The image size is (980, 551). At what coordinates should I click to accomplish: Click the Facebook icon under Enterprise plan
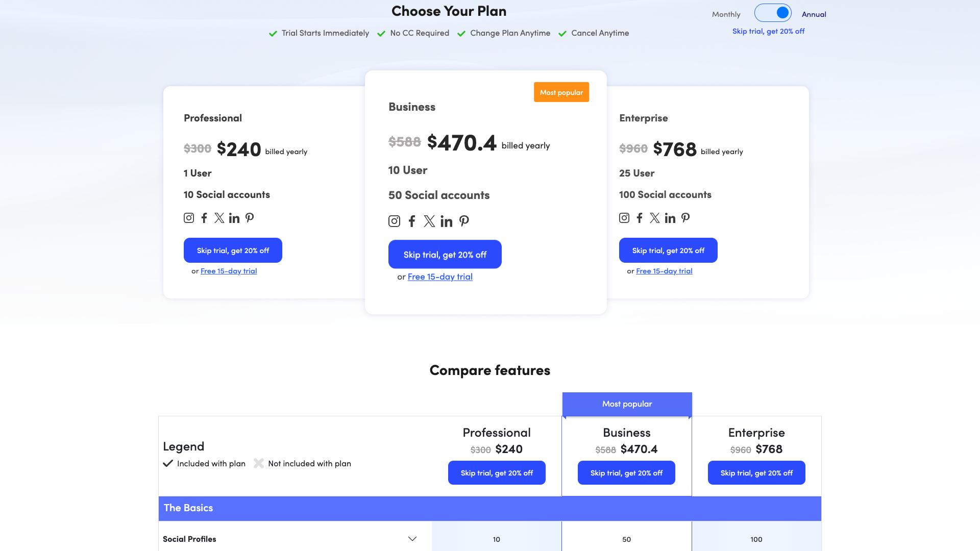point(639,218)
